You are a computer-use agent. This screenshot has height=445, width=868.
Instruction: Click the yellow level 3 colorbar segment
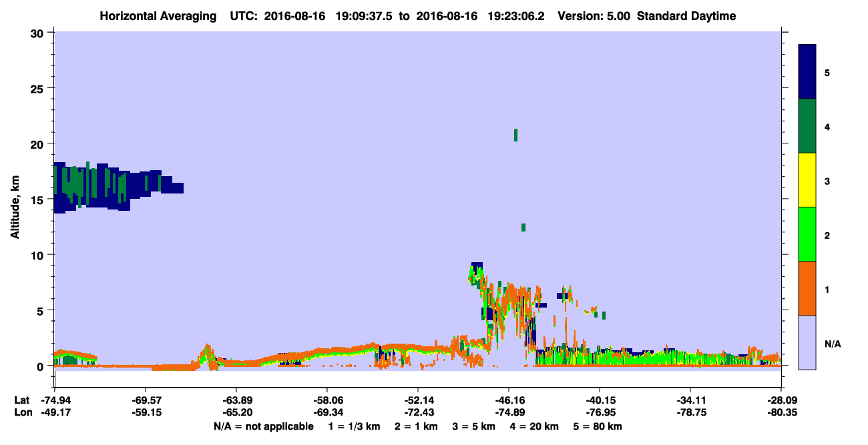(x=807, y=180)
